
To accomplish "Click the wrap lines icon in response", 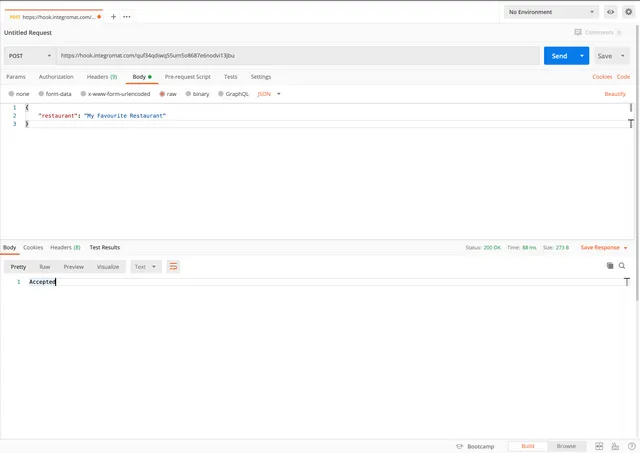I will 173,267.
